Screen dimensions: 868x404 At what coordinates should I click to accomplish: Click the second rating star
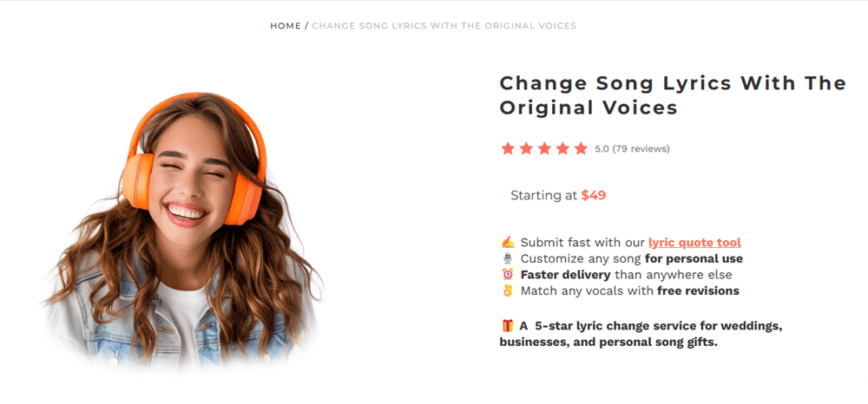[526, 148]
